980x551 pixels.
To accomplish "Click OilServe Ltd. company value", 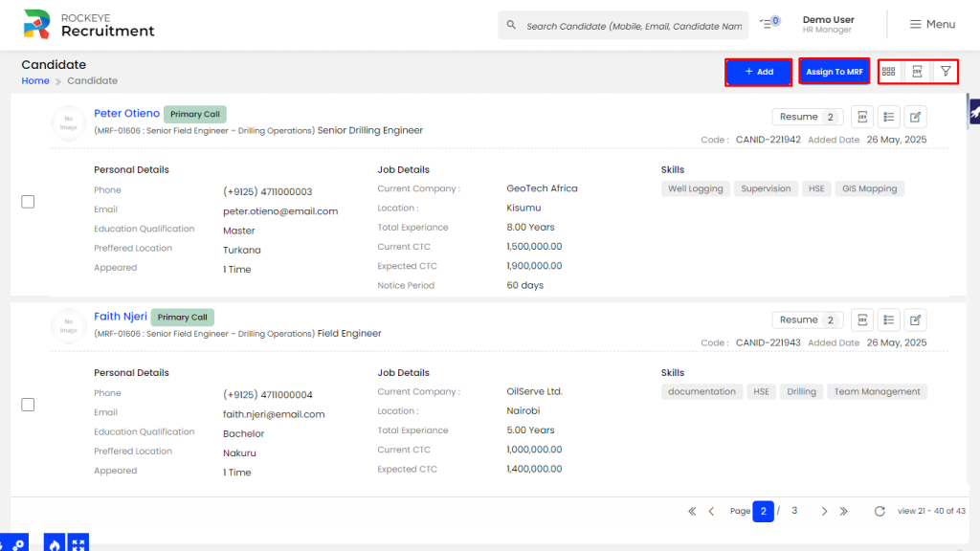I will (534, 391).
